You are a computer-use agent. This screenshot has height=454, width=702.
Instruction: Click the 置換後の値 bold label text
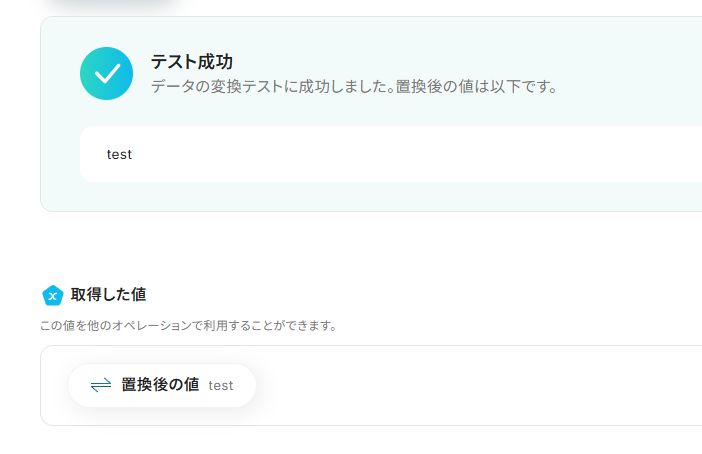tap(160, 384)
